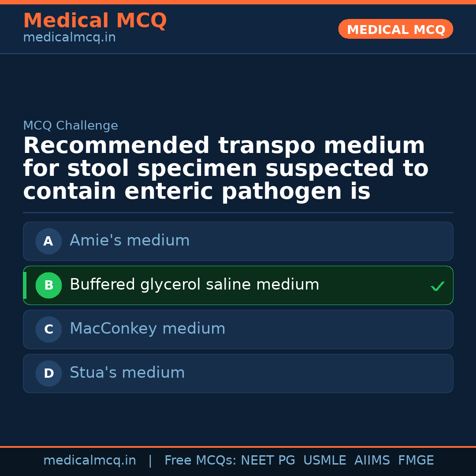This screenshot has width=476, height=476.
Task: Select the green B option circle
Action: [48, 285]
